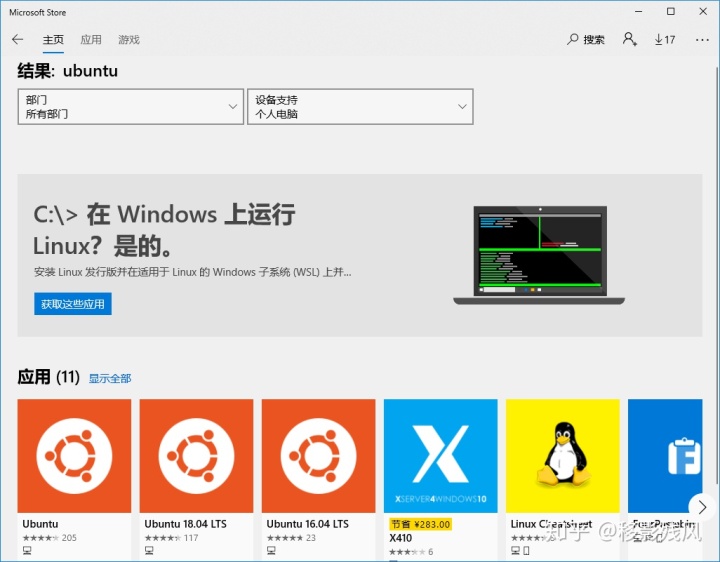
Task: Expand the 部门 department dropdown
Action: click(x=130, y=107)
